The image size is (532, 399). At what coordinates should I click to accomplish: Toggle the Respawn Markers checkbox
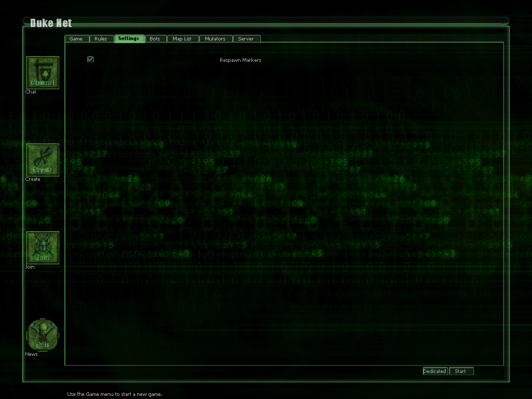90,59
